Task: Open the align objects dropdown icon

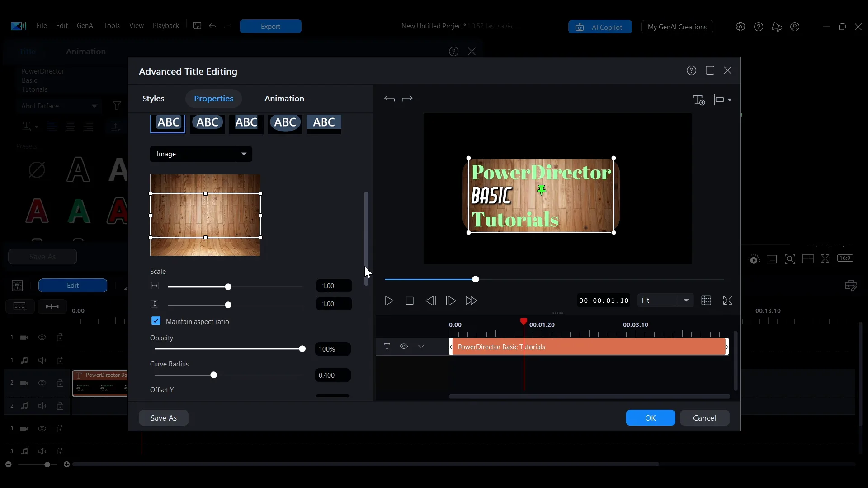Action: click(x=722, y=99)
